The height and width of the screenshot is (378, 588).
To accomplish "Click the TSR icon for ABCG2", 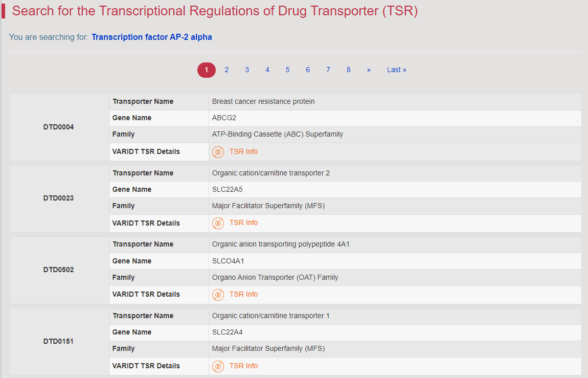I will click(x=218, y=152).
